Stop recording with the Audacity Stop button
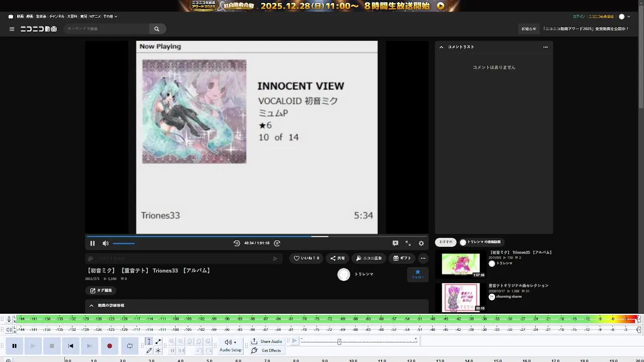The image size is (644, 362). 52,346
